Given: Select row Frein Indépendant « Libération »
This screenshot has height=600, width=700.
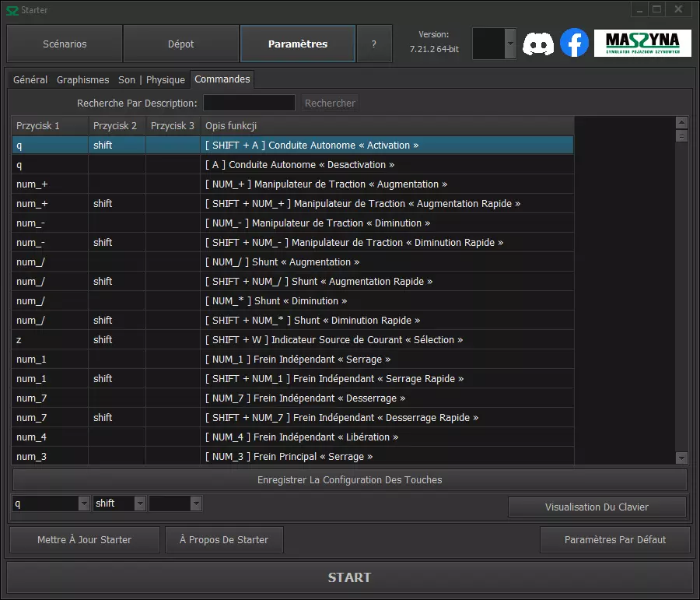Looking at the screenshot, I should pos(293,437).
